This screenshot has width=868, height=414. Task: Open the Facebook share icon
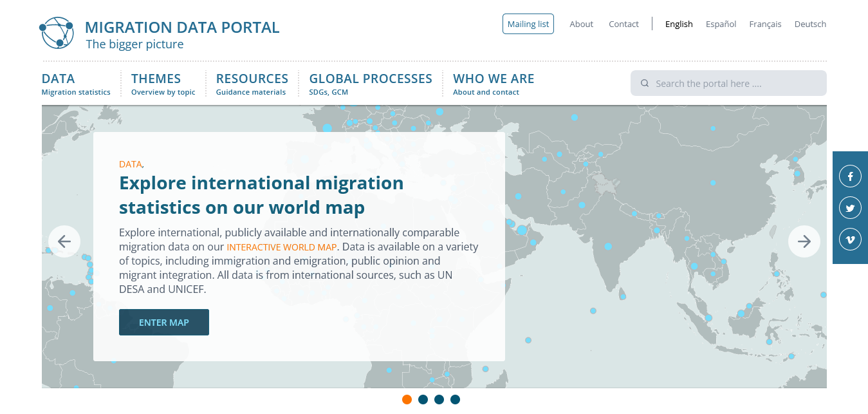click(850, 176)
